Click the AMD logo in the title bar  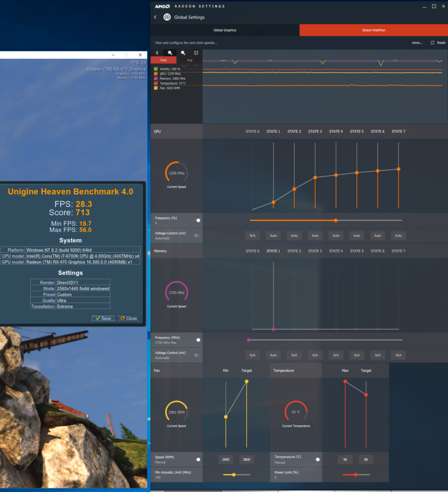click(x=162, y=6)
